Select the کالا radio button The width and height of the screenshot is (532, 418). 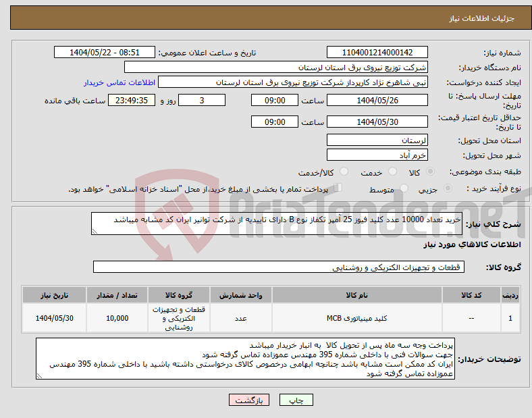tap(430, 172)
